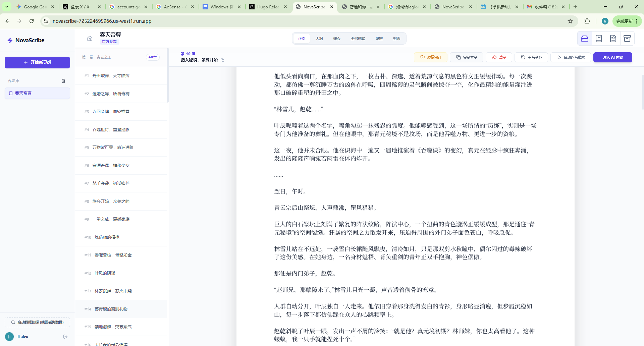Open the bookmarked book panel icon at top right
Viewport: 644px width, 346px height.
(x=599, y=38)
